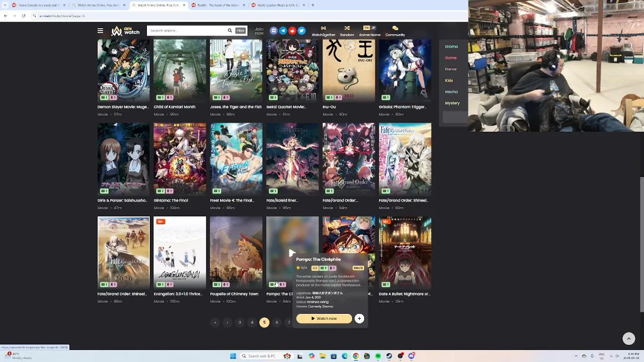Switch to World Leaders React tab
This screenshot has height=362, width=644.
point(278,5)
